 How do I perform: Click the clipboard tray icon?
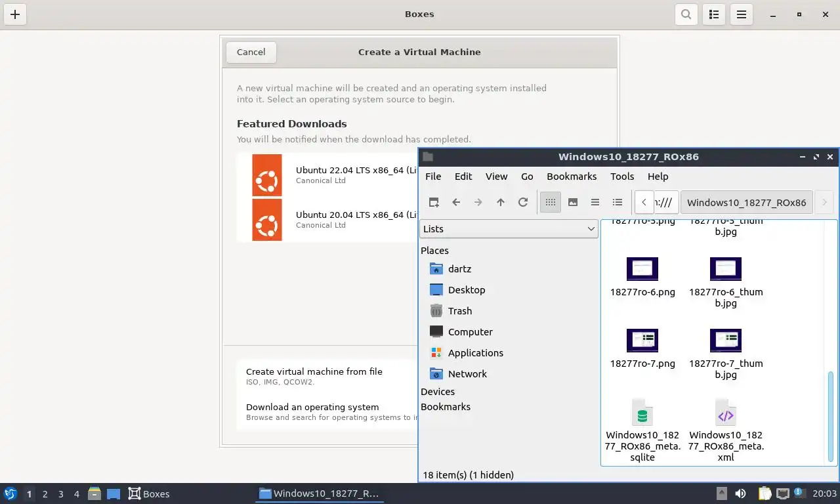click(765, 493)
